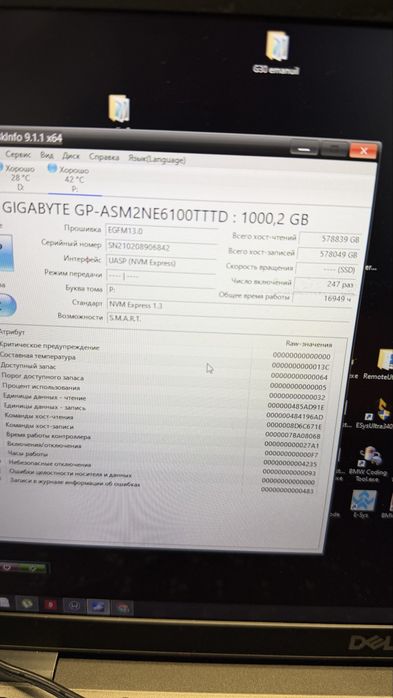Click the Атрибут column header
Image resolution: width=393 pixels, height=698 pixels.
(12, 332)
